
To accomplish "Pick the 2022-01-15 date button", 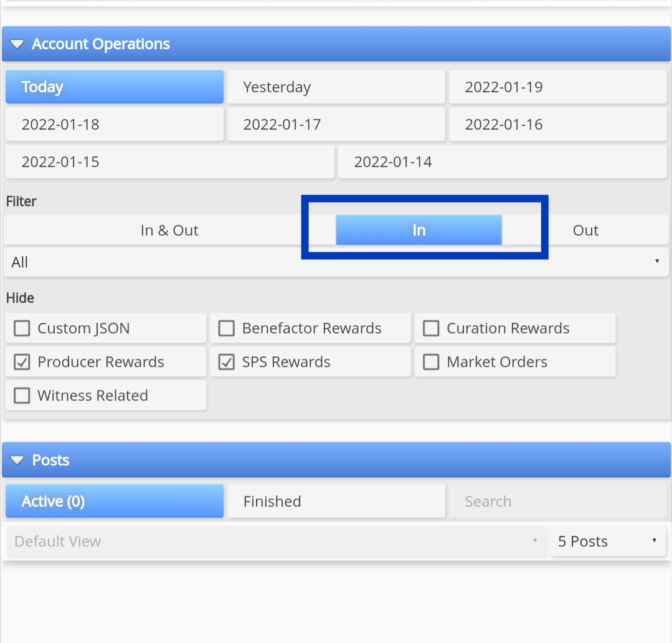I will coord(170,161).
